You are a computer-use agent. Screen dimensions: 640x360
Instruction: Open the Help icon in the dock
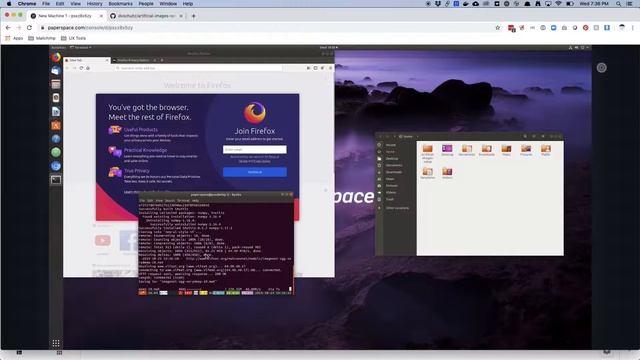56,139
